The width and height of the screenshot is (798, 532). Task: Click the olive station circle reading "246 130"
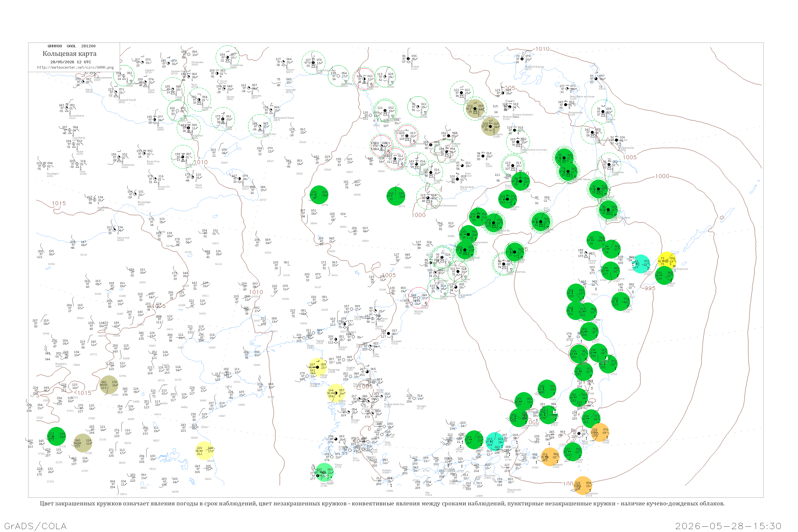109,385
